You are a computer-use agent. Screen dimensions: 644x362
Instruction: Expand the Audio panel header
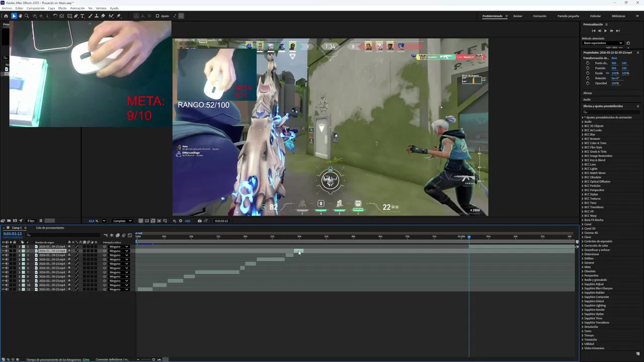[587, 99]
